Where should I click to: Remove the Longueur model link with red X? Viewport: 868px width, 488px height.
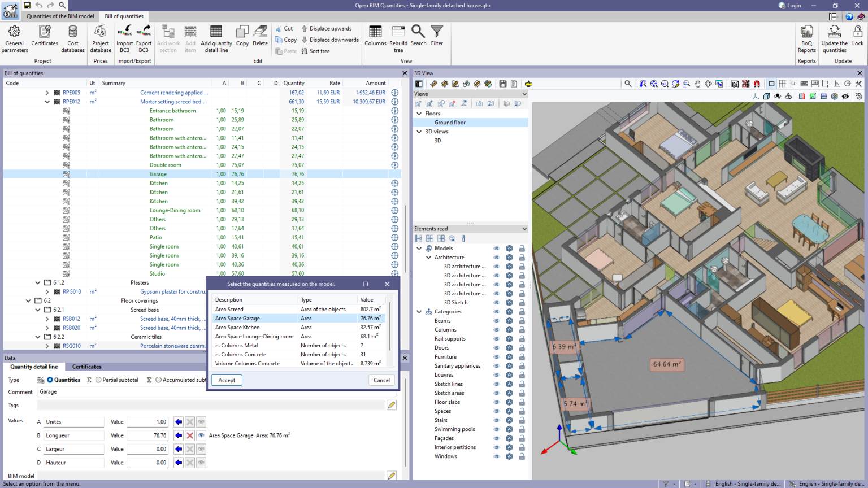point(190,435)
